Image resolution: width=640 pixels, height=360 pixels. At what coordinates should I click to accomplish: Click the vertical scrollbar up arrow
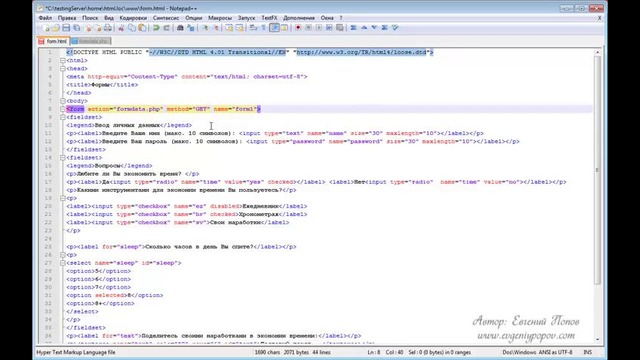pos(598,52)
